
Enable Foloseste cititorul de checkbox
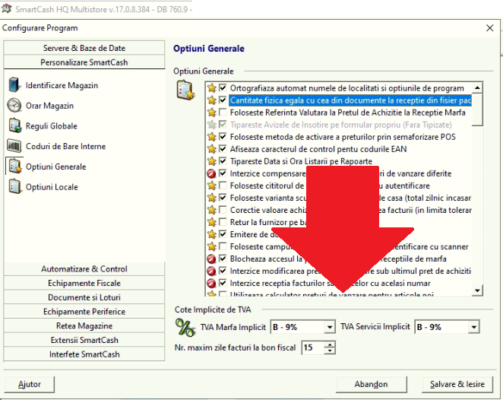[223, 186]
